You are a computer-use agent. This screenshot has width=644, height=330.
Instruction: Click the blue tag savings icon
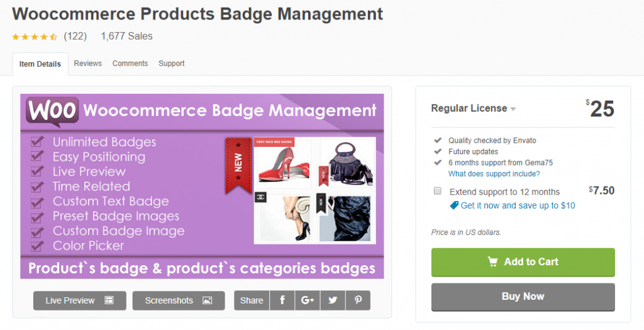point(454,205)
